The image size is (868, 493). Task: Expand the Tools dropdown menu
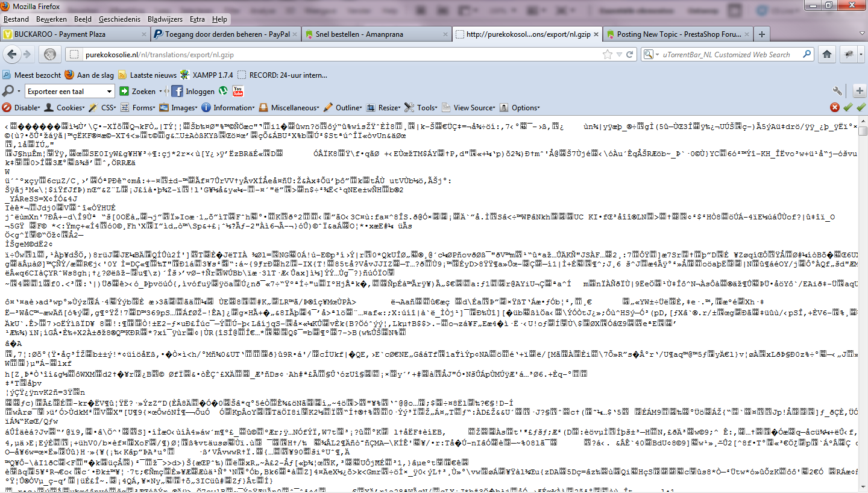(421, 107)
